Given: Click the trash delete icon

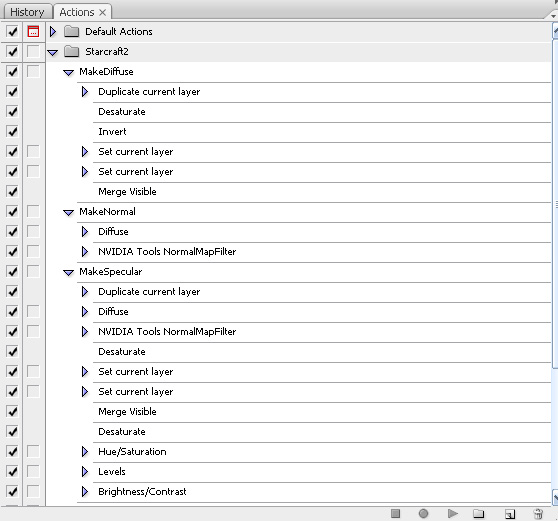Looking at the screenshot, I should coord(538,514).
